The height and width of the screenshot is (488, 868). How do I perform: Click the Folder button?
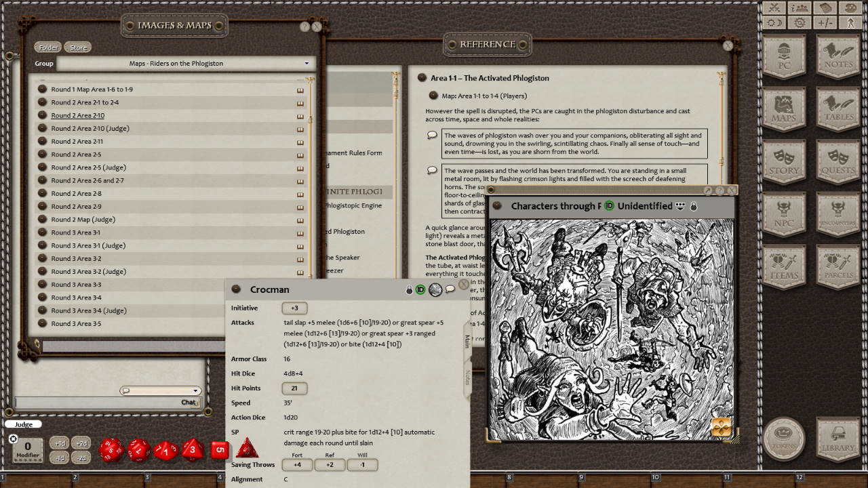point(47,47)
